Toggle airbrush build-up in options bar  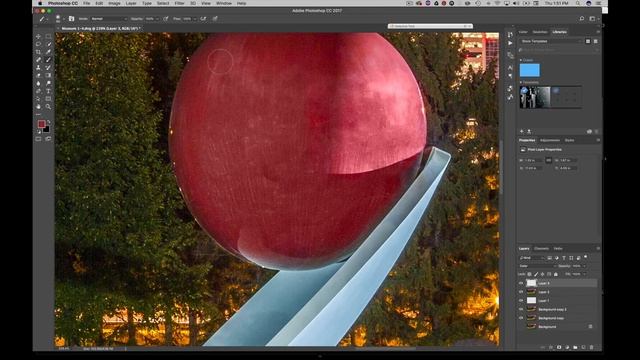(x=203, y=19)
